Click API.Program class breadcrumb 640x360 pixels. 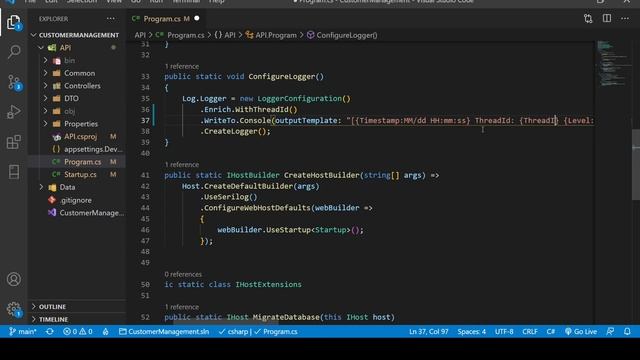(271, 35)
